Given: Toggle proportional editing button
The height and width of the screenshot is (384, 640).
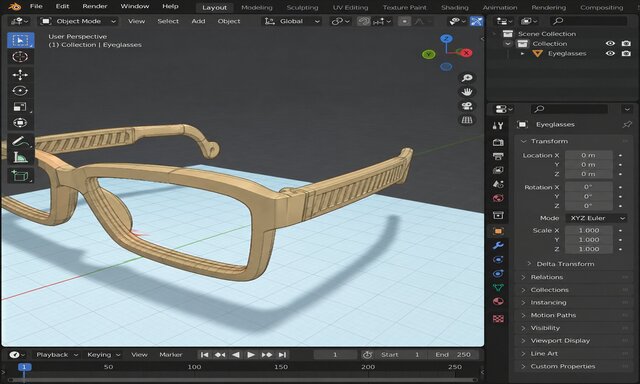Looking at the screenshot, I should click(404, 21).
